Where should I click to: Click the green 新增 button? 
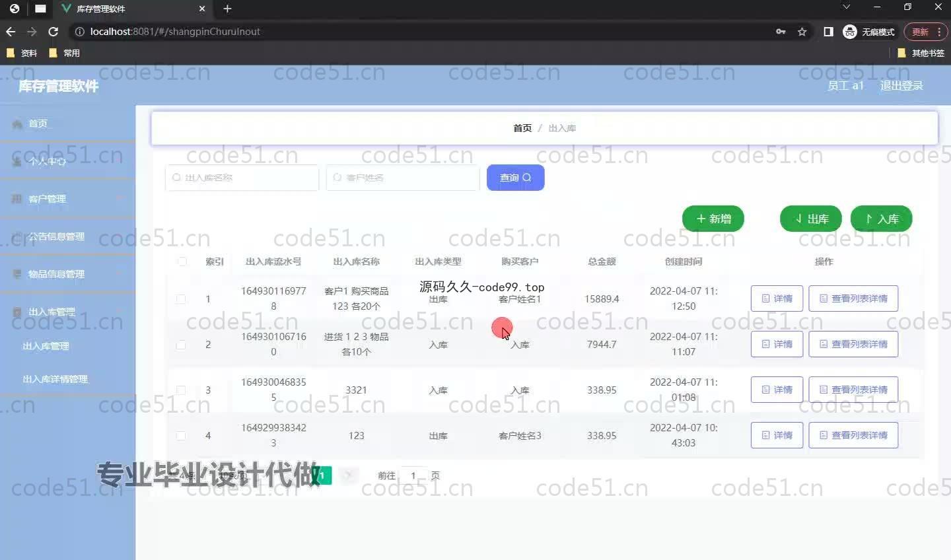coord(713,219)
